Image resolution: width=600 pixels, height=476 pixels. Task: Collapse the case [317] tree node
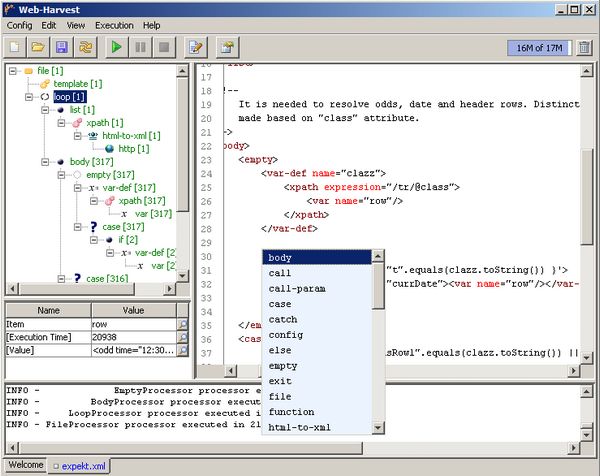[x=77, y=227]
